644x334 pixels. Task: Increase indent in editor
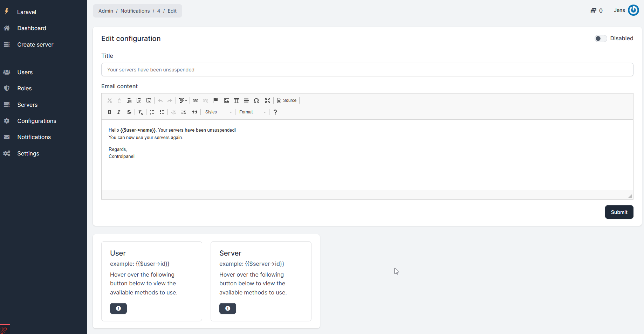tap(183, 112)
